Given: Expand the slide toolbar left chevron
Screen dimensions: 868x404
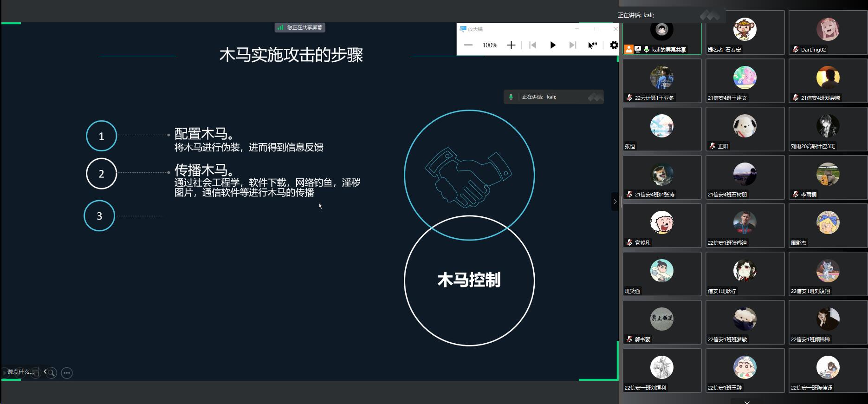Looking at the screenshot, I should point(45,371).
